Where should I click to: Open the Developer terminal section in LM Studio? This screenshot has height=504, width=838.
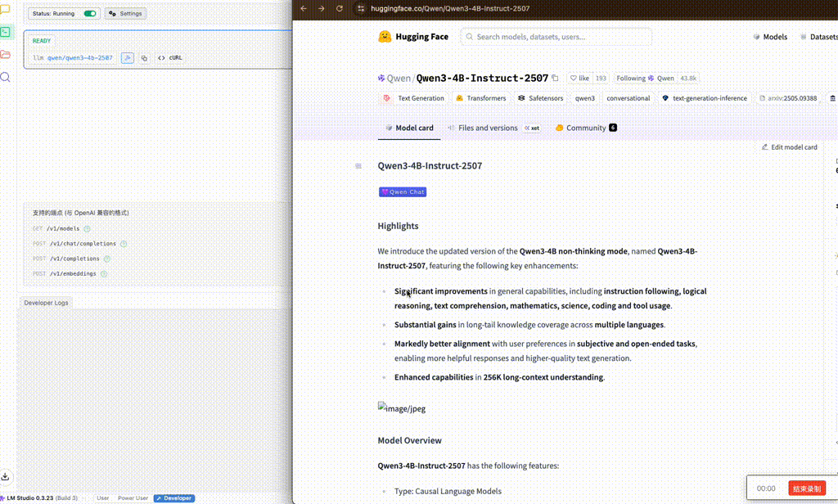pos(6,32)
